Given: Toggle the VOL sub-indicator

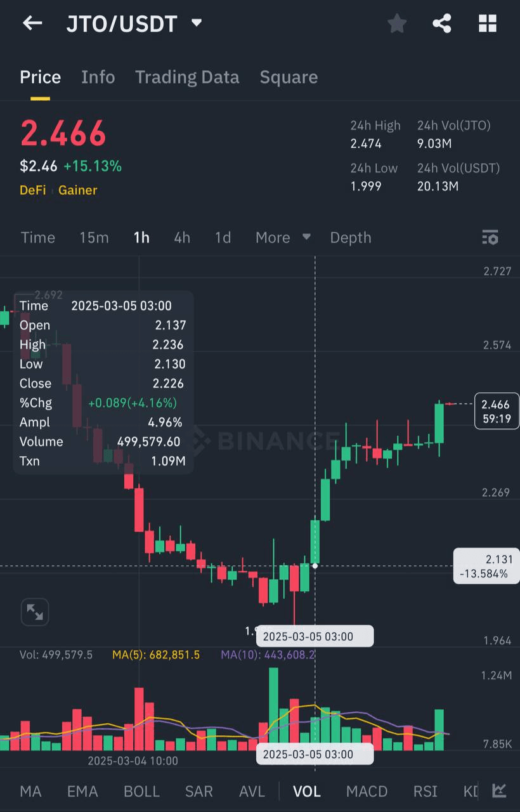Looking at the screenshot, I should (x=307, y=791).
